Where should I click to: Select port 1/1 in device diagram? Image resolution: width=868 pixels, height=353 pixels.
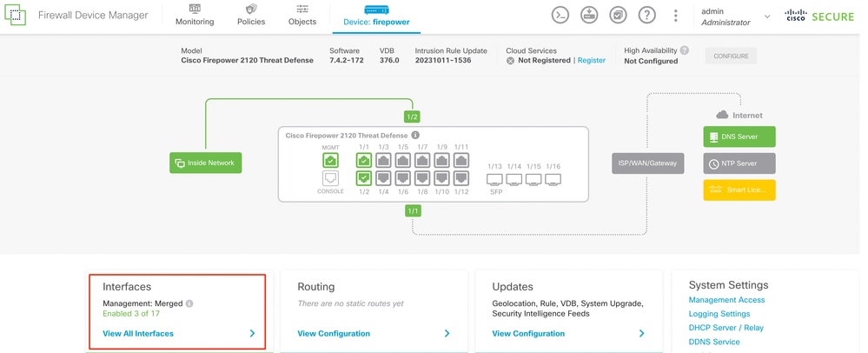pyautogui.click(x=364, y=161)
